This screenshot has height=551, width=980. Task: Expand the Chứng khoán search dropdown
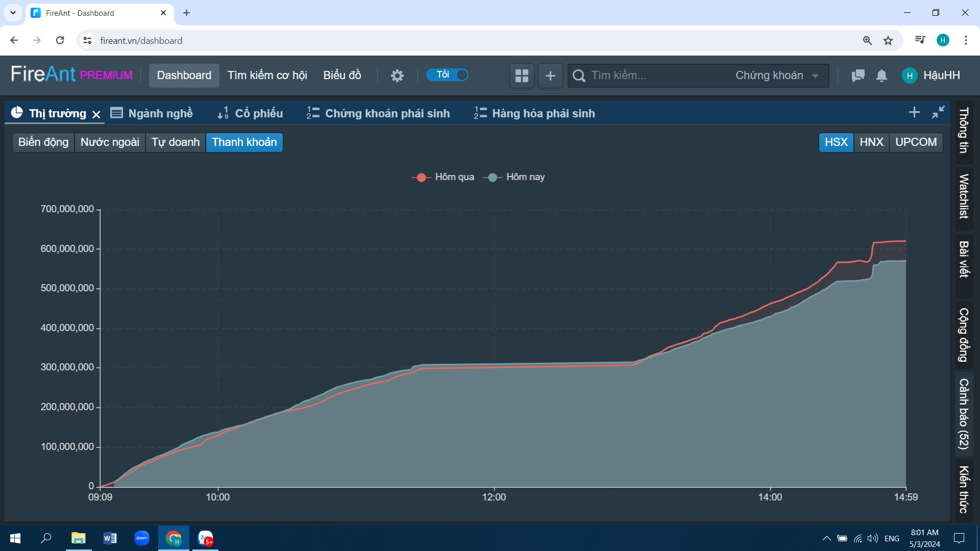777,76
